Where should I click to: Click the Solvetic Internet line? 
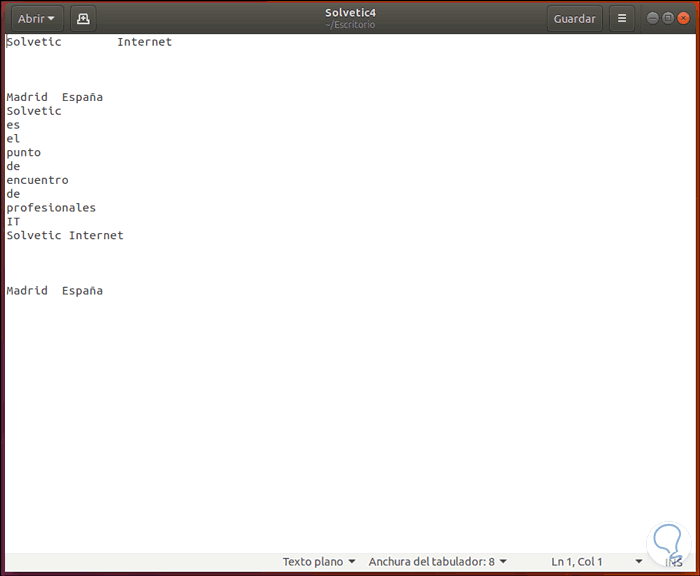65,235
